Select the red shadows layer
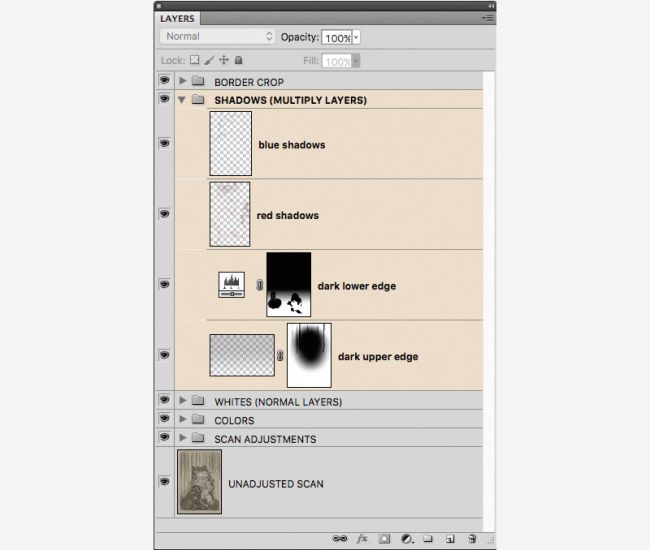650x550 pixels. tap(288, 215)
